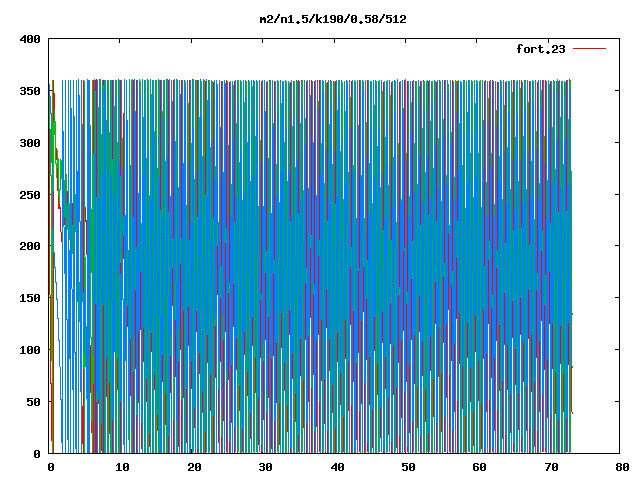This screenshot has height=480, width=640.
Task: Click y-axis label 300
Action: pyautogui.click(x=30, y=143)
